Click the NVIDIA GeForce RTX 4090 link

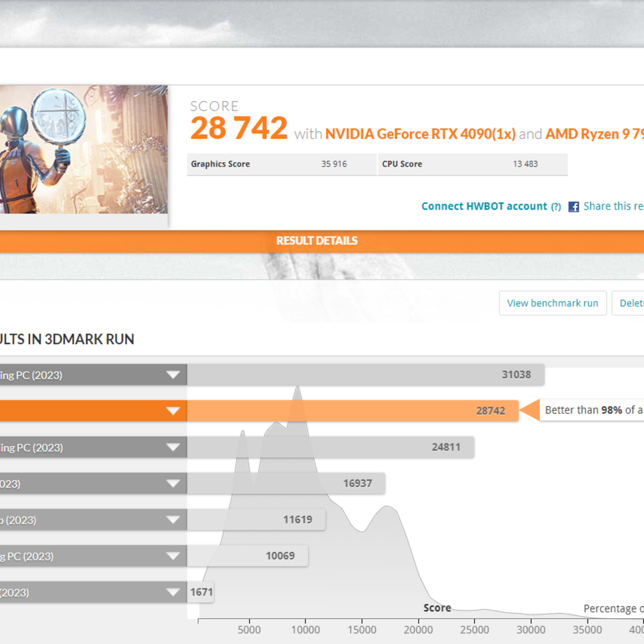pyautogui.click(x=420, y=134)
